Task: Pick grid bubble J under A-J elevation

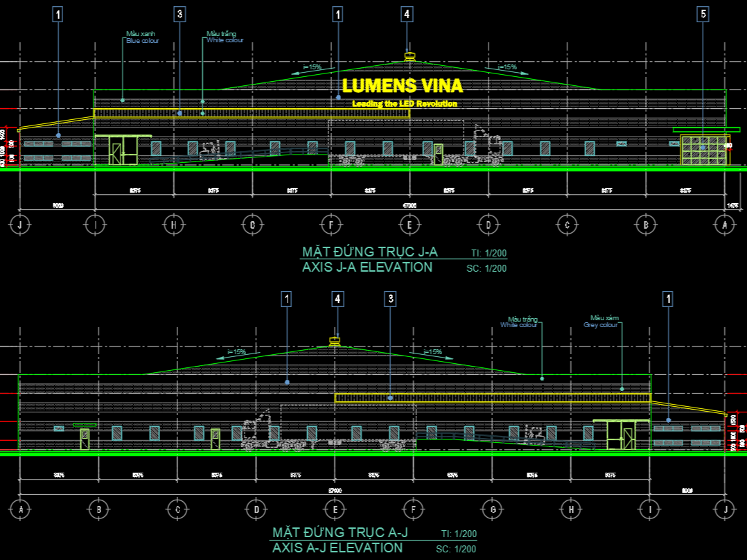Action: 725,509
